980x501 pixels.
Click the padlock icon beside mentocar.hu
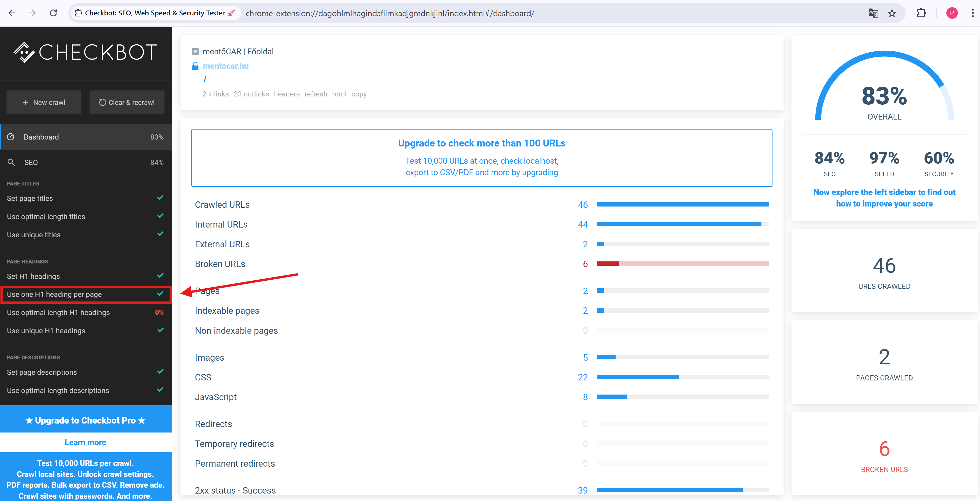[x=195, y=66]
